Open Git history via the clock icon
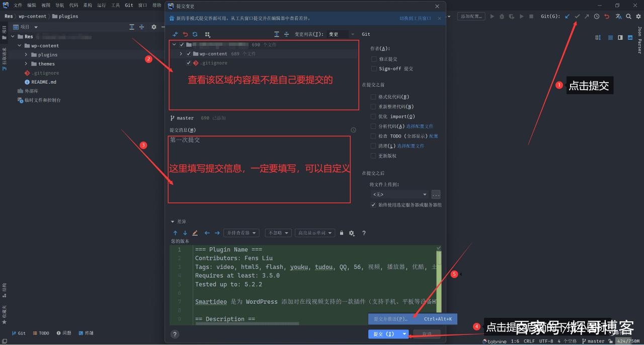The image size is (644, 345). pyautogui.click(x=597, y=16)
